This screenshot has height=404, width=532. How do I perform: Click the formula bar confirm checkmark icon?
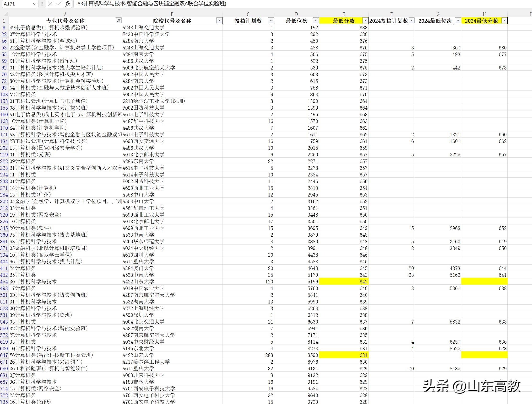pos(59,4)
